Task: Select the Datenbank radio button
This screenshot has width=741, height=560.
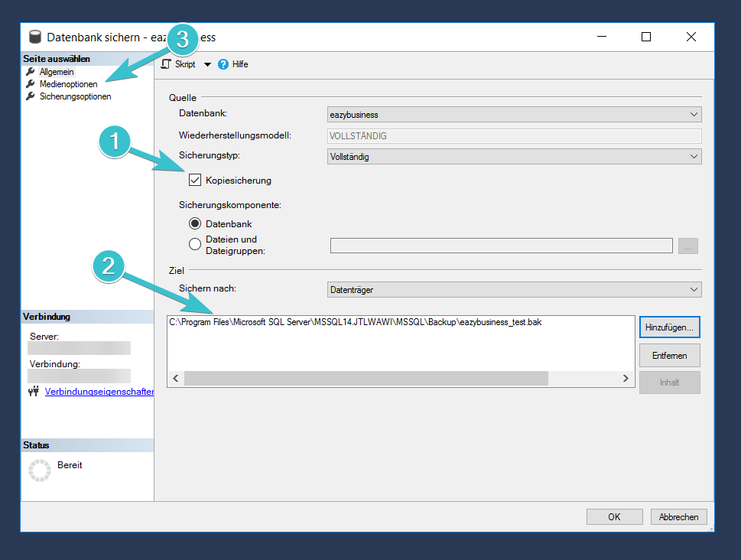Action: tap(195, 224)
